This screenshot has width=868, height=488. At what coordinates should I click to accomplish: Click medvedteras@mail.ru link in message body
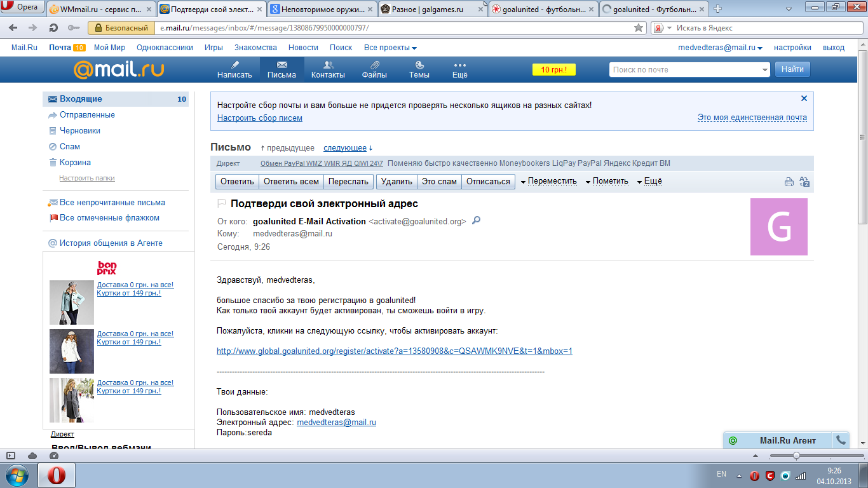point(336,423)
